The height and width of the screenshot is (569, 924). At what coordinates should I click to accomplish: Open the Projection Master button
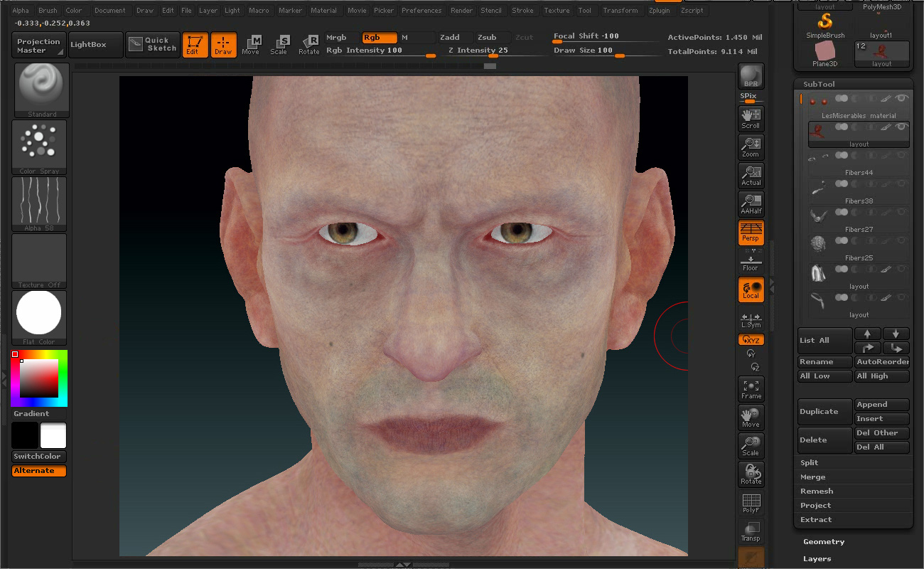point(39,45)
